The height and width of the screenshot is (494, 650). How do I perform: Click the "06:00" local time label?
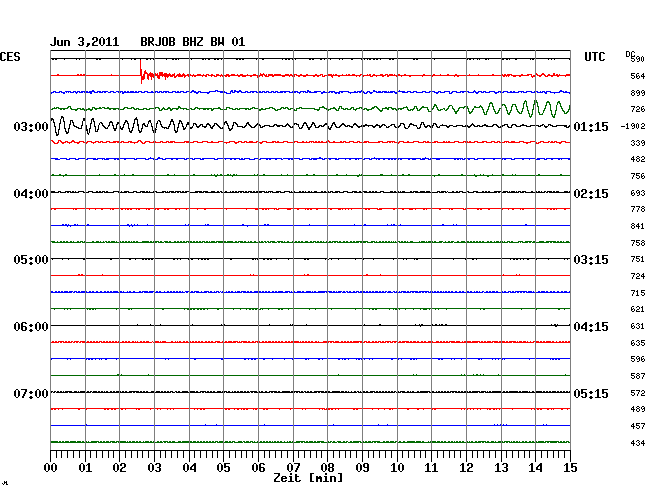click(x=31, y=327)
